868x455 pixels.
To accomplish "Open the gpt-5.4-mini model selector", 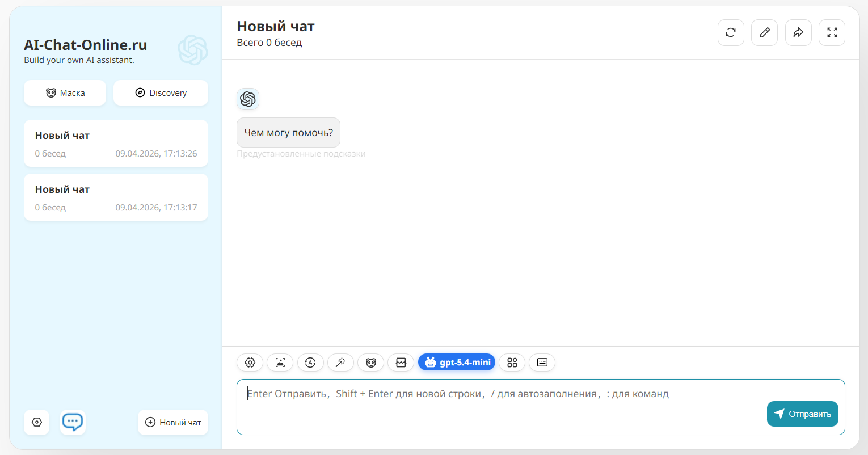I will pyautogui.click(x=457, y=363).
